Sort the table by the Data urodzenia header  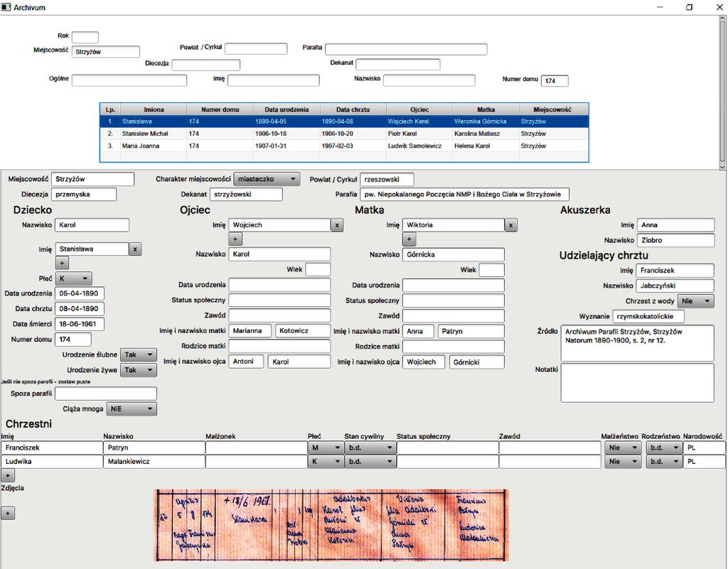(x=287, y=109)
